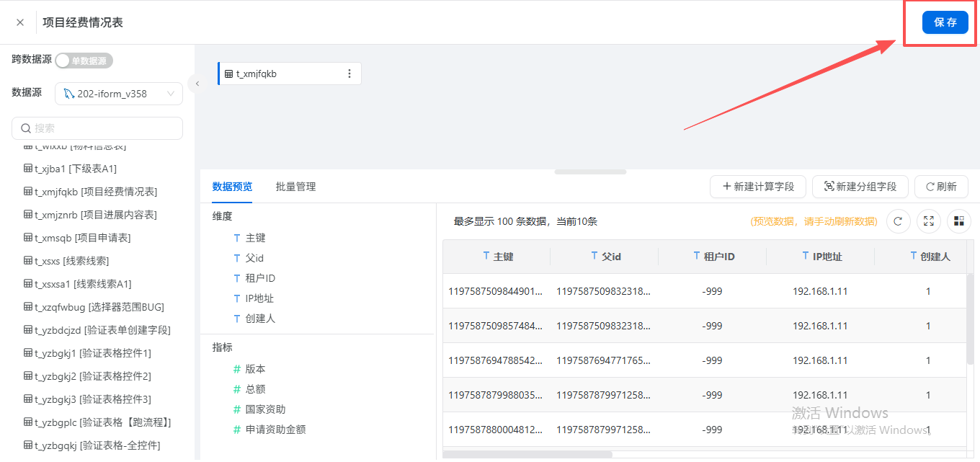Switch to the 数据预览 tab
Viewport: 980px width, 462px height.
coord(232,187)
